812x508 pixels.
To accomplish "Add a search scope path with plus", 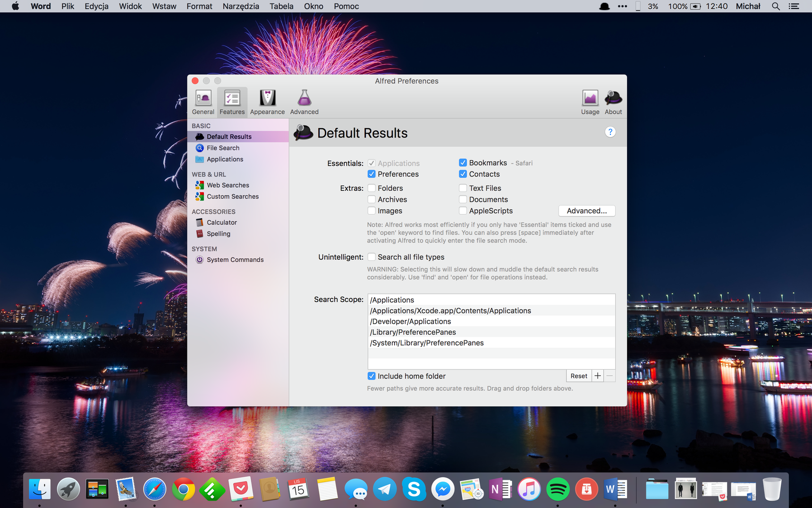I will pos(598,376).
